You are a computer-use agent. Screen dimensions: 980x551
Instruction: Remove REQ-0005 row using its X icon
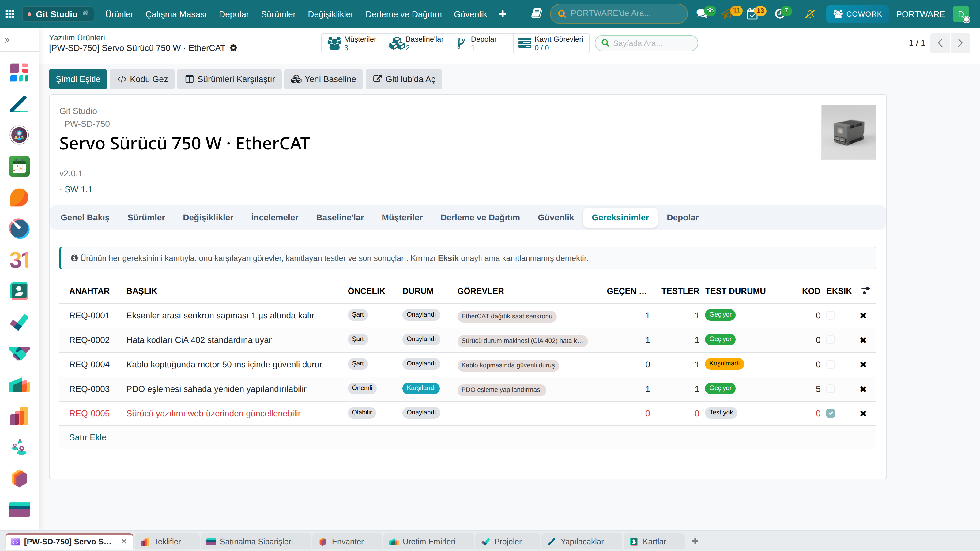click(863, 413)
